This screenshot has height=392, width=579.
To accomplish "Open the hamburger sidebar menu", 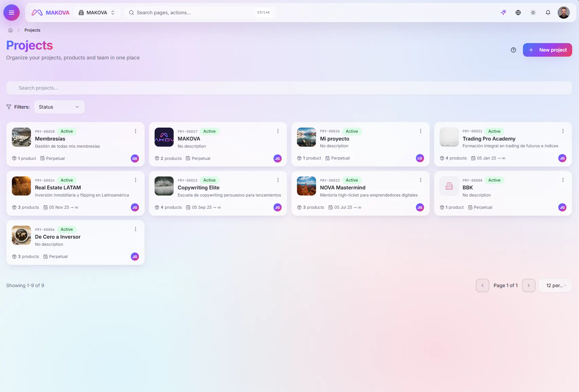I will coord(12,13).
